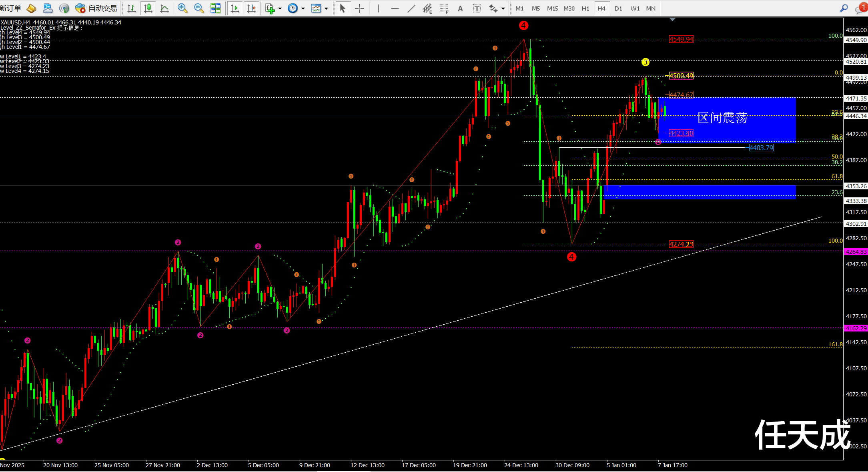Open the periodicity clock dropdown arrow
Viewport: 868px width, 472px height.
point(303,8)
